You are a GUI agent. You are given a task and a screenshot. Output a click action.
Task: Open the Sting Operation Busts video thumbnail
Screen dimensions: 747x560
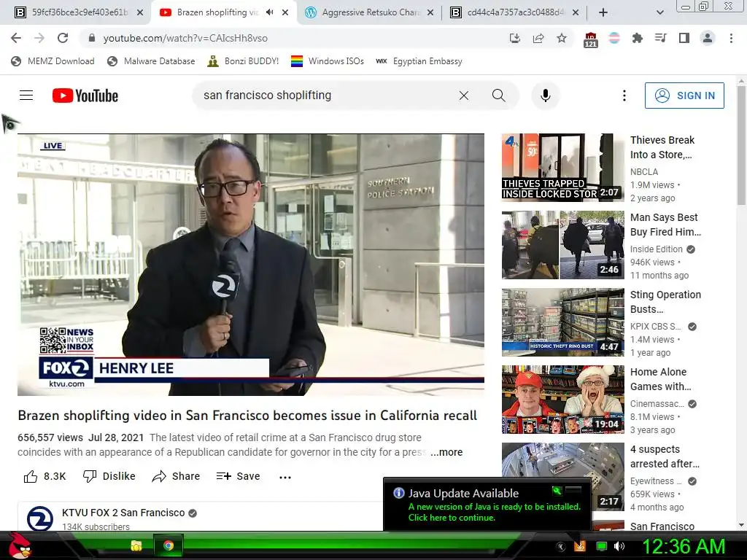[562, 322]
